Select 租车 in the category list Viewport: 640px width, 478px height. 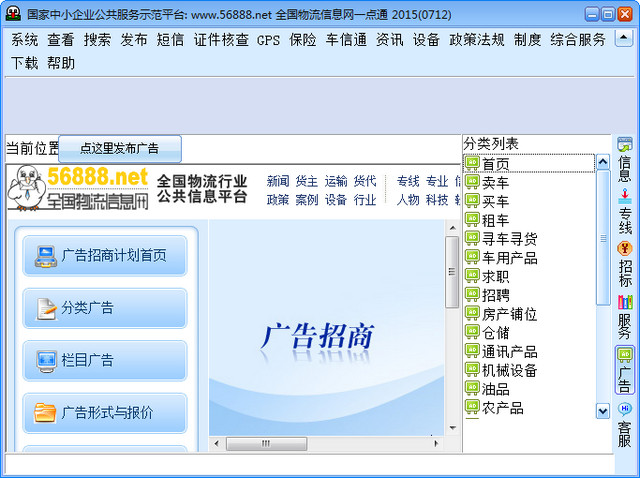coord(496,220)
